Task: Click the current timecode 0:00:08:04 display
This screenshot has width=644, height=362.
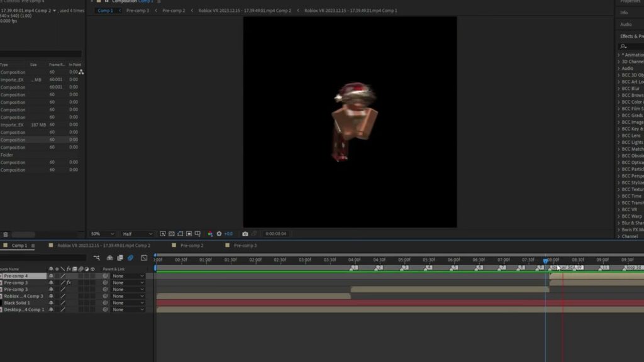Action: [x=275, y=234]
